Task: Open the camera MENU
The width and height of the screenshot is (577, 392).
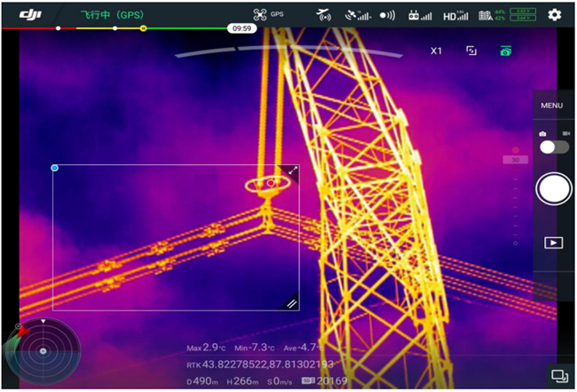Action: [x=551, y=106]
